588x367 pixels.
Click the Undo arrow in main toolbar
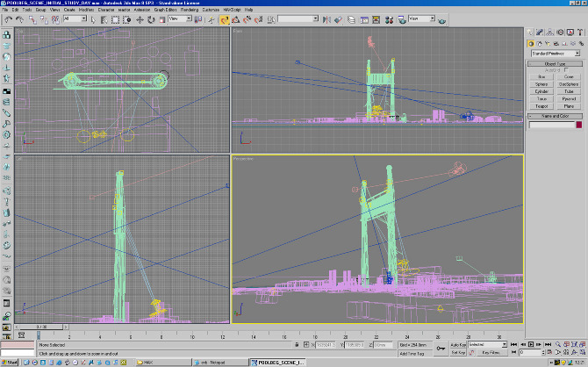pos(6,18)
